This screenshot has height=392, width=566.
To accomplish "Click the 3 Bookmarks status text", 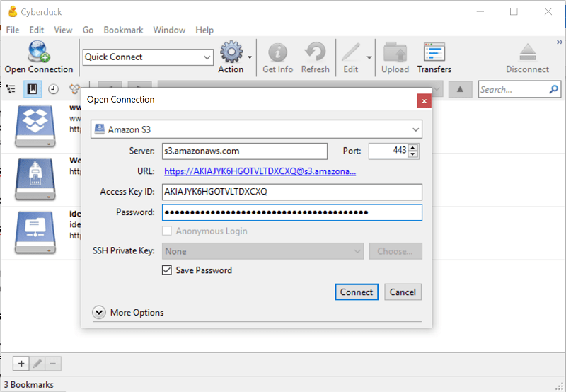I will [x=28, y=384].
